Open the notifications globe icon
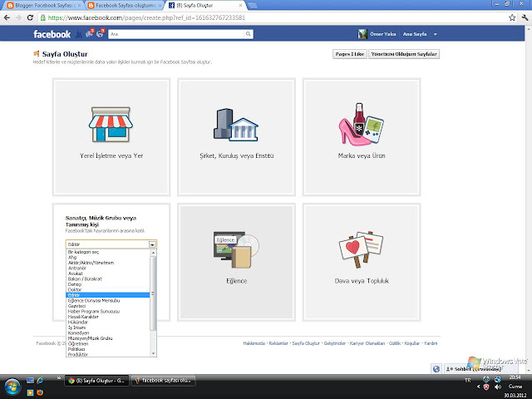This screenshot has height=399, width=532. point(101,33)
